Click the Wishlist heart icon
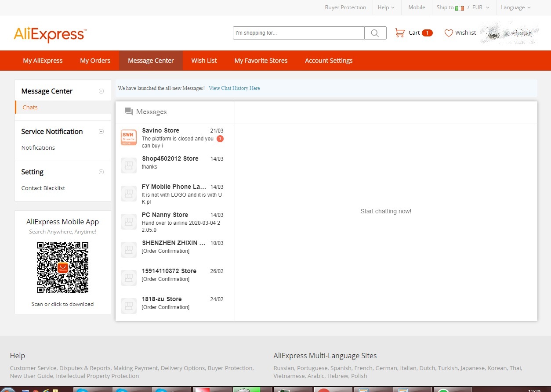Viewport: 551px width, 392px height. click(x=449, y=33)
